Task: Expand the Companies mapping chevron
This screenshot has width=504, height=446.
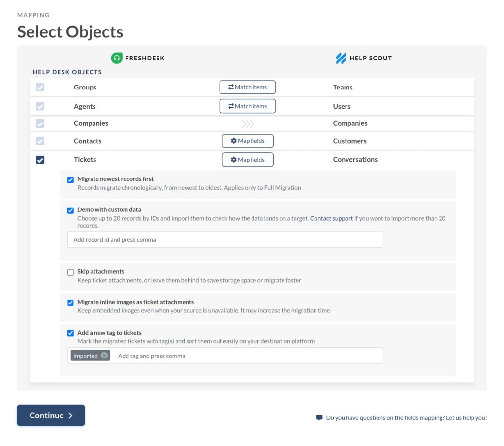Action: (248, 123)
